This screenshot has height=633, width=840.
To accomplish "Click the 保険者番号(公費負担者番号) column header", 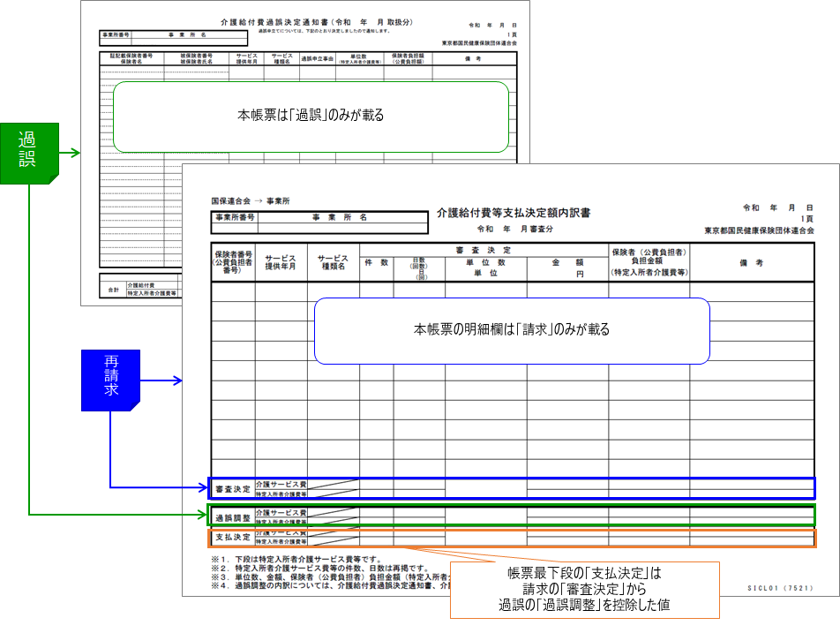I will [233, 262].
